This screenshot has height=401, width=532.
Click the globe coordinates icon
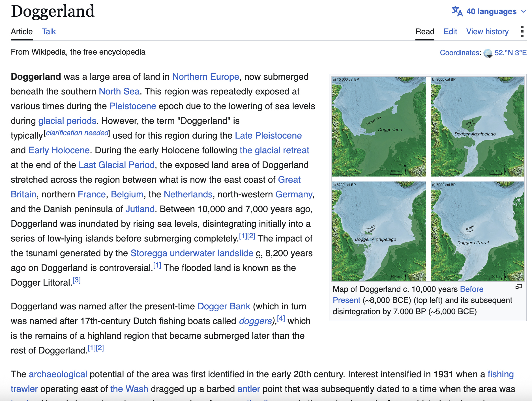point(488,53)
